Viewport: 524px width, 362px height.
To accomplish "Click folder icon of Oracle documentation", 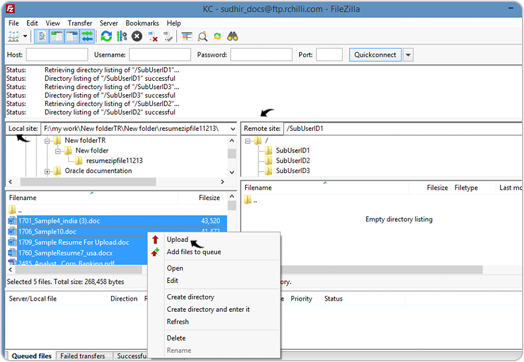I will point(57,171).
